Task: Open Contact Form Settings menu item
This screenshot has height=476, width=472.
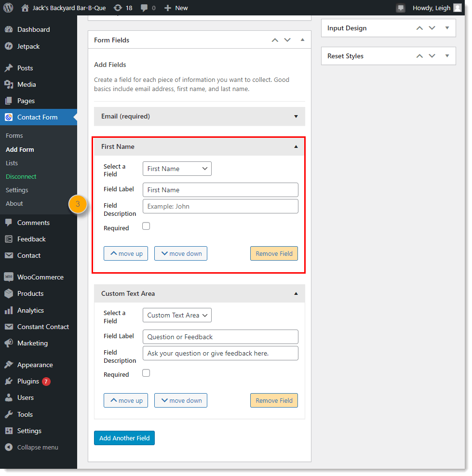Action: [16, 190]
